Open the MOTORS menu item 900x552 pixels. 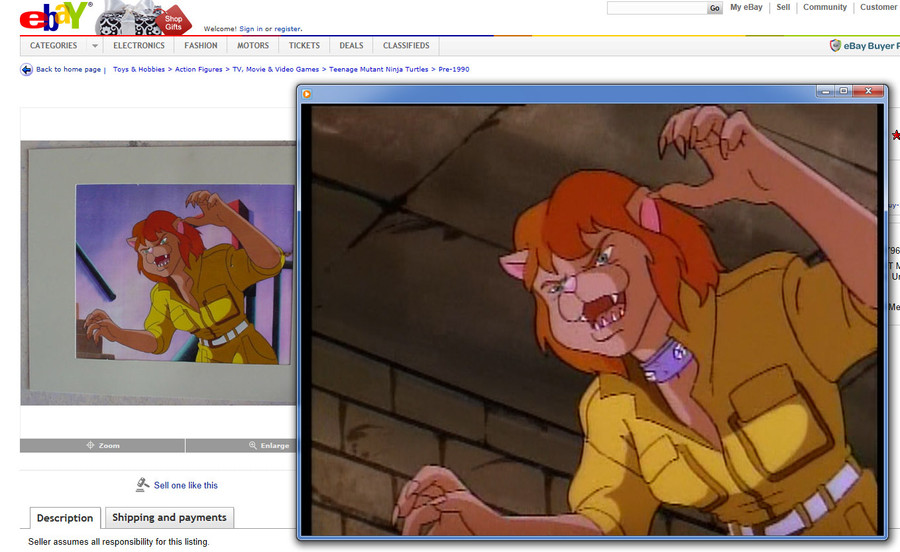[253, 45]
